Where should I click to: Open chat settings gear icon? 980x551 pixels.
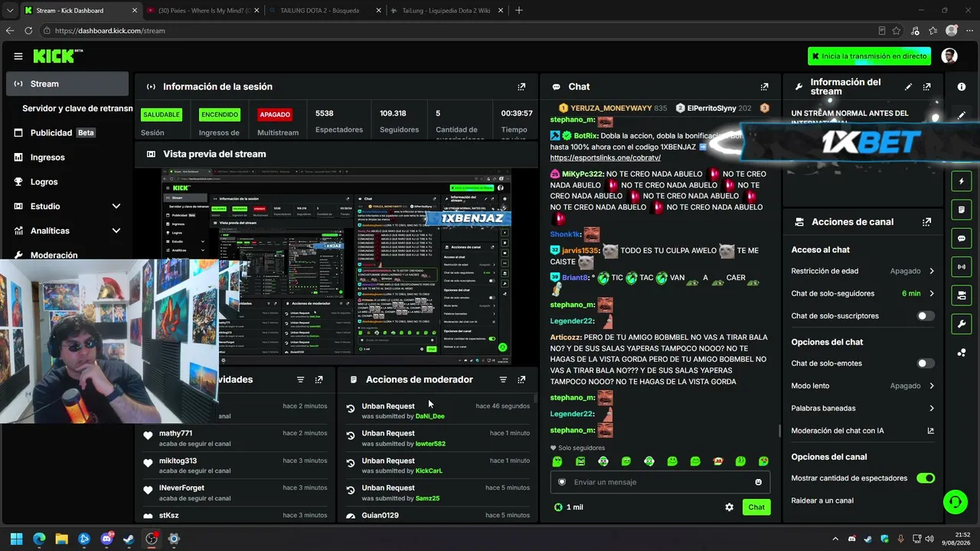[x=729, y=507]
